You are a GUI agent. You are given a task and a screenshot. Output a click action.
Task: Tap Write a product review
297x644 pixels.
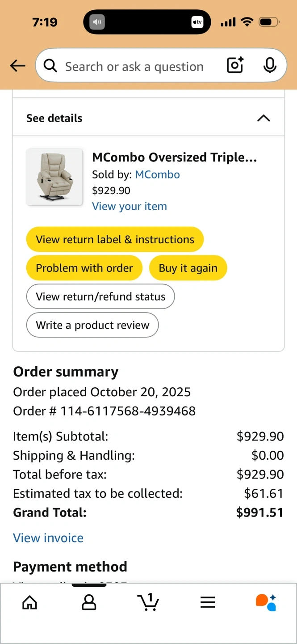click(x=92, y=325)
